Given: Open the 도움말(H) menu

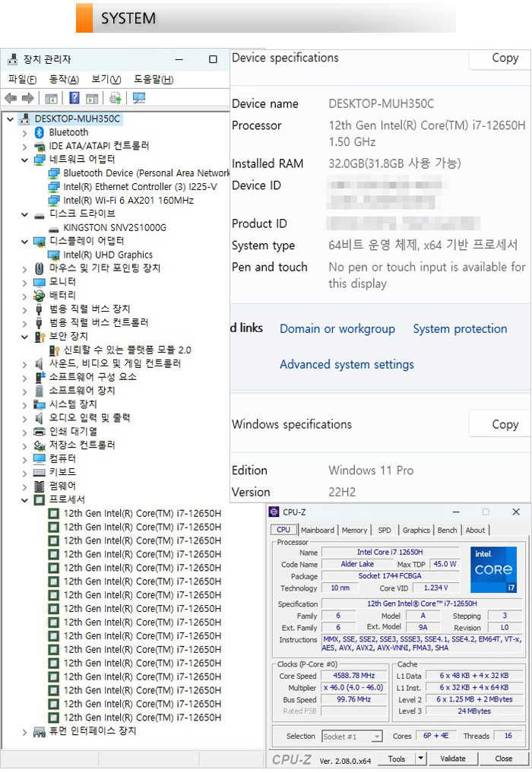Looking at the screenshot, I should (154, 79).
